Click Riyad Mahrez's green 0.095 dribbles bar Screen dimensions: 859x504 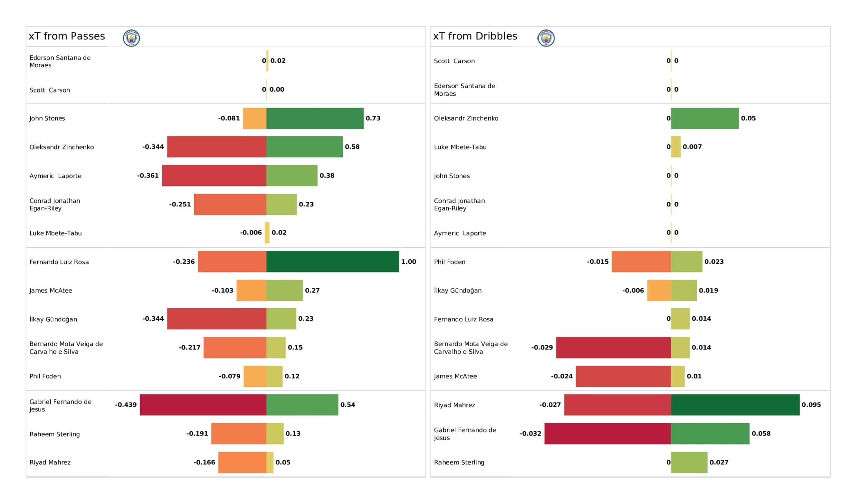(x=735, y=404)
